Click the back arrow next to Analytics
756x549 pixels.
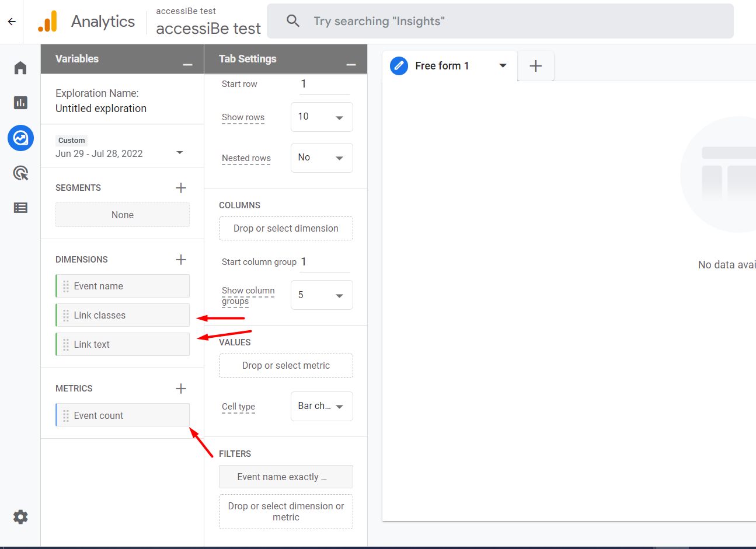[12, 22]
